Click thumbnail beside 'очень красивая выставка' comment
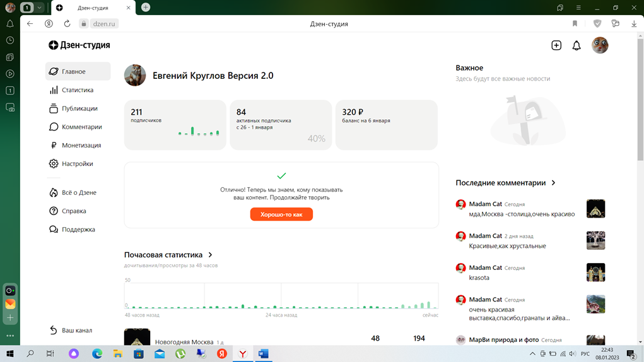The image size is (644, 362). pyautogui.click(x=595, y=304)
